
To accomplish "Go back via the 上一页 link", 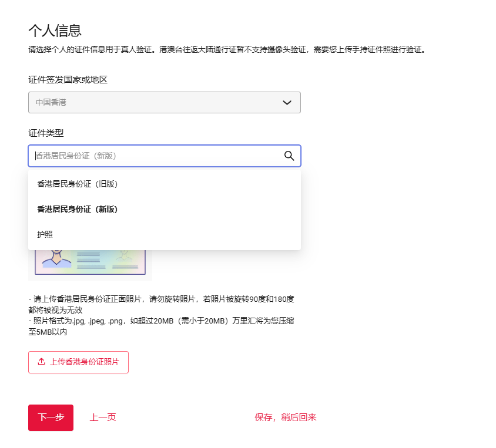I will point(103,417).
